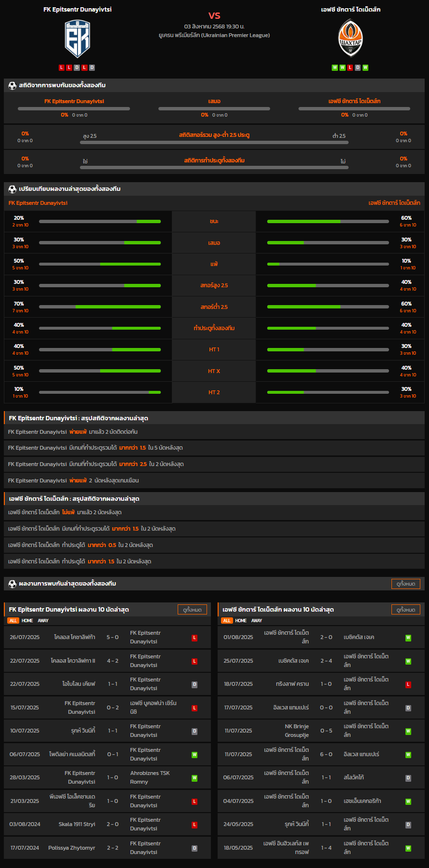Click the "NK Brinje Grosuplje" team name
This screenshot has height=868, width=429.
tap(297, 731)
